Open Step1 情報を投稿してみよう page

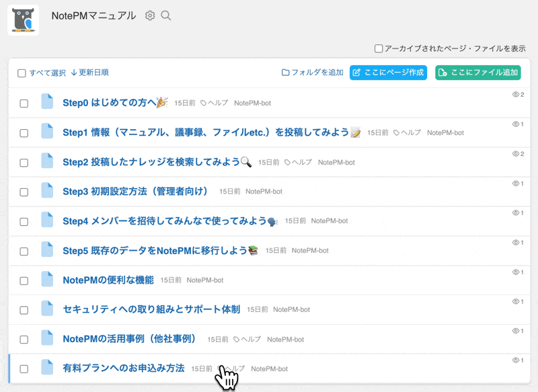tap(211, 132)
